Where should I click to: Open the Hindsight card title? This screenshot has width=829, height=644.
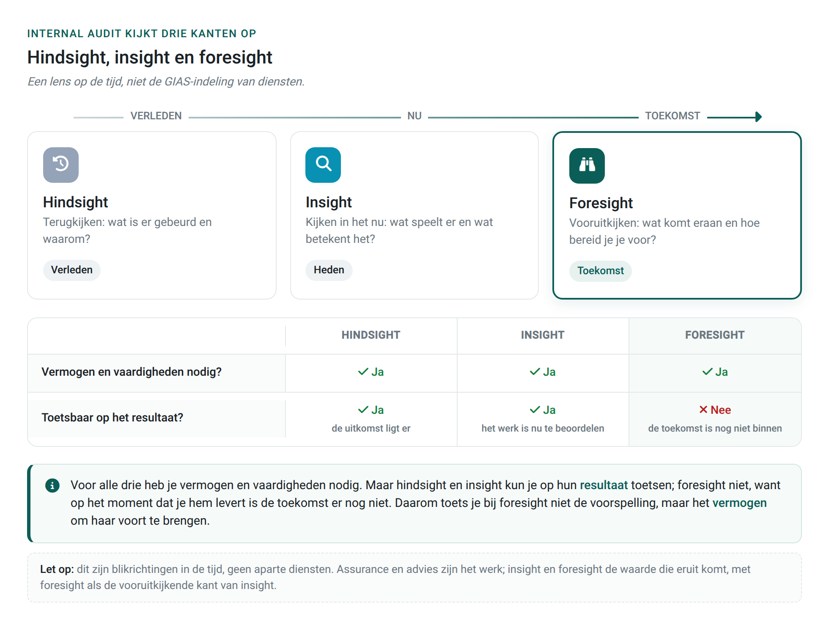click(76, 202)
